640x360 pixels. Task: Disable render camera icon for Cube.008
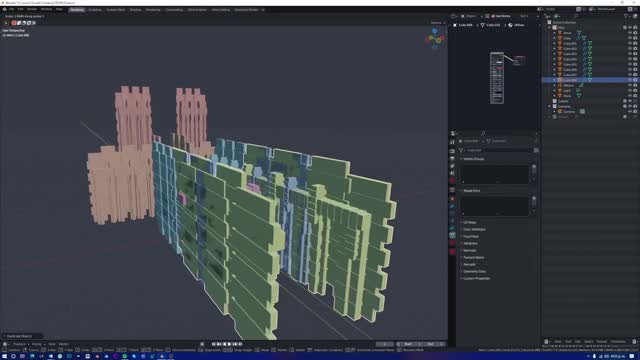point(635,80)
